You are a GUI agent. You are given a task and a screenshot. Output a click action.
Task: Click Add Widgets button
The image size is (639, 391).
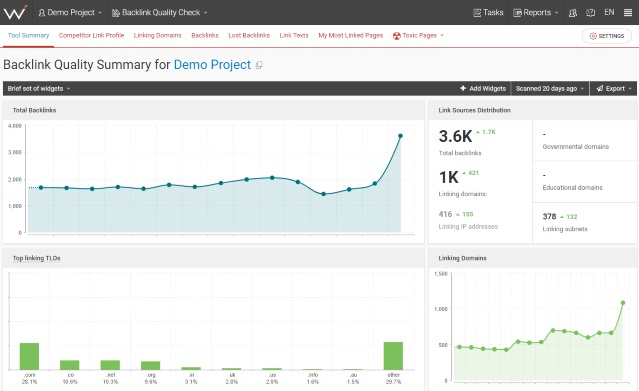pyautogui.click(x=483, y=88)
